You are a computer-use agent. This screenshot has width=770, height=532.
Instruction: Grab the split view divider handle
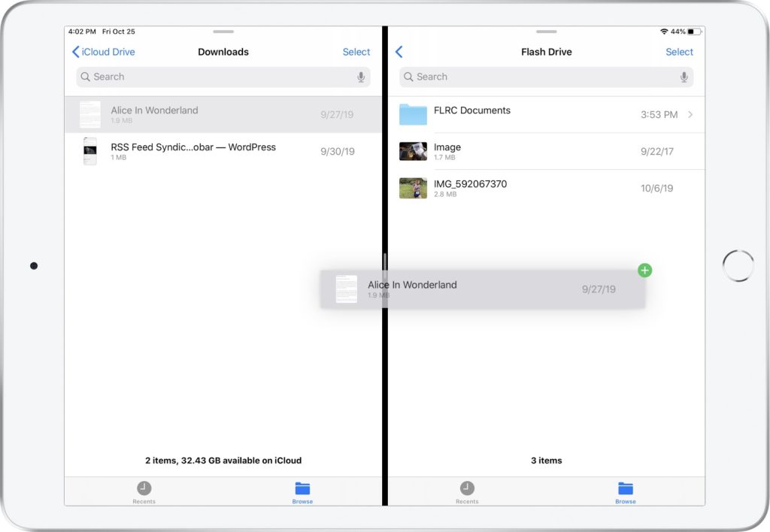coord(385,263)
